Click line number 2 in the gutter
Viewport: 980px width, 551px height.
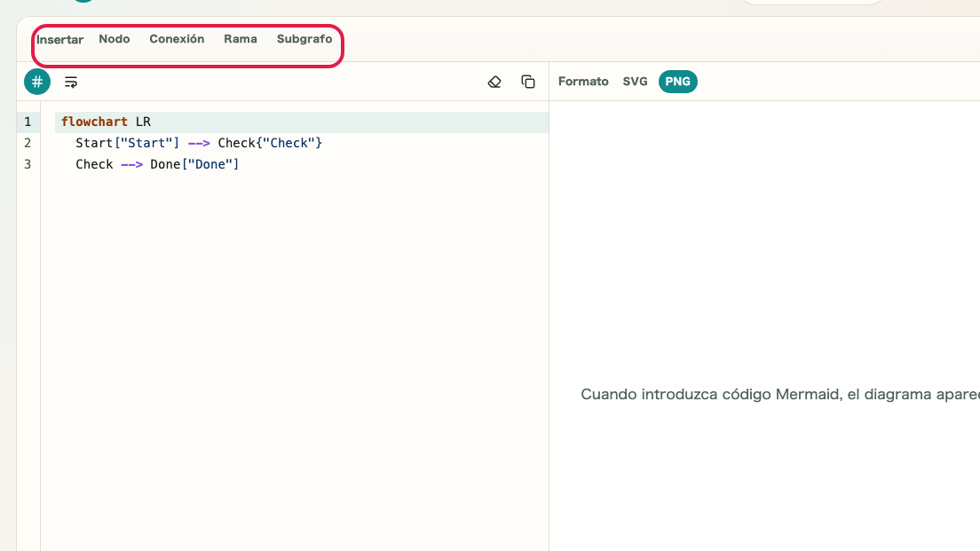pyautogui.click(x=28, y=143)
